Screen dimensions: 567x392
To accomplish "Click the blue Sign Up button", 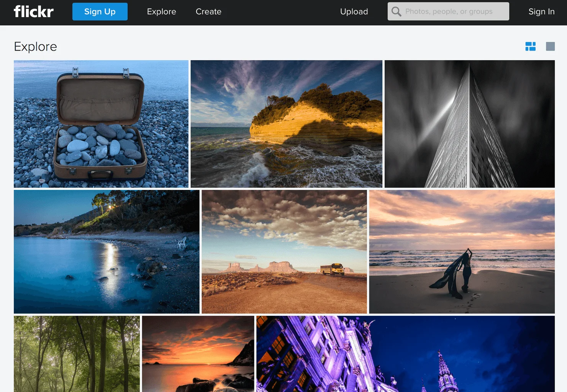I will 100,11.
